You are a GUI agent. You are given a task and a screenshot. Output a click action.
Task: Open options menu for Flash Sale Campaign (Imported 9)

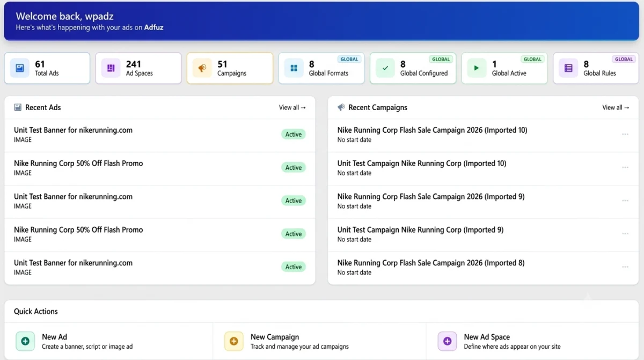[625, 201]
